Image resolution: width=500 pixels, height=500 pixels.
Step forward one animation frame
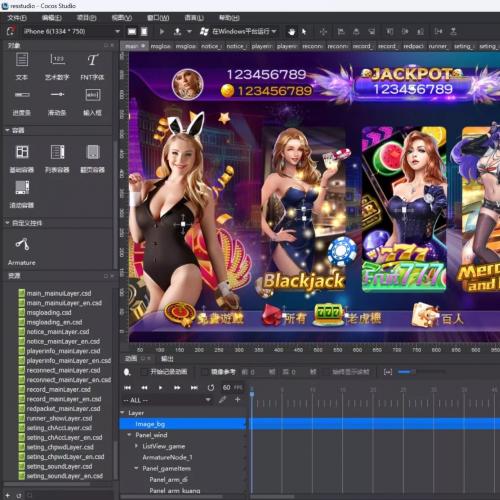pyautogui.click(x=177, y=388)
